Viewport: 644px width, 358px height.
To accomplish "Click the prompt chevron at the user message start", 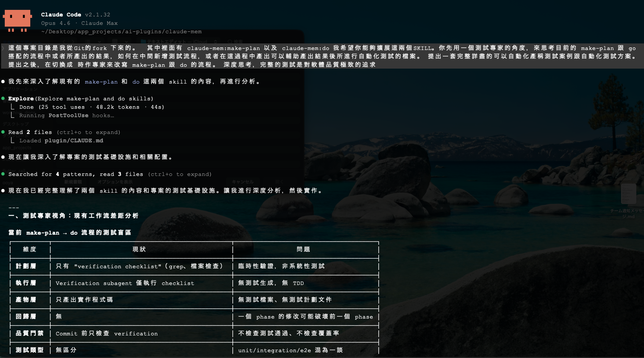I will (3, 48).
